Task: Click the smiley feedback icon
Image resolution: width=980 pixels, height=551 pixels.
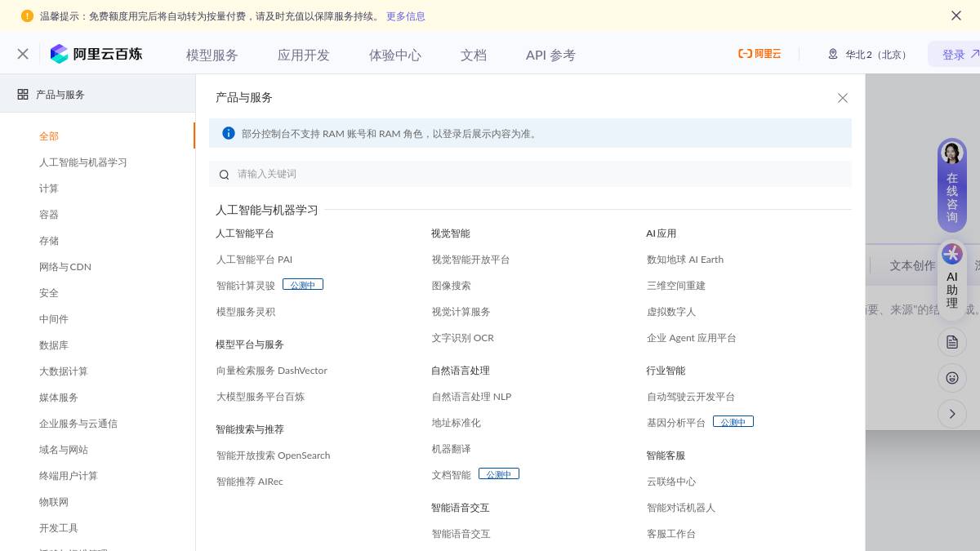Action: (x=952, y=378)
